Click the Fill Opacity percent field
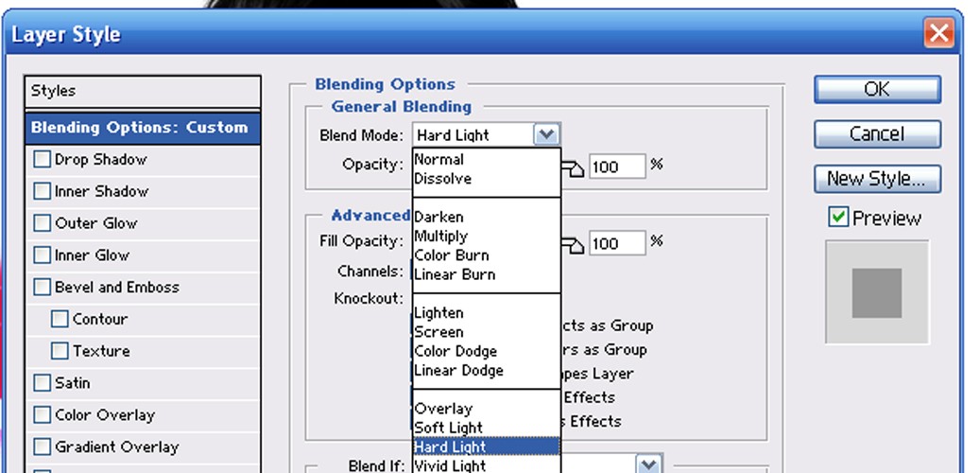 (x=617, y=243)
